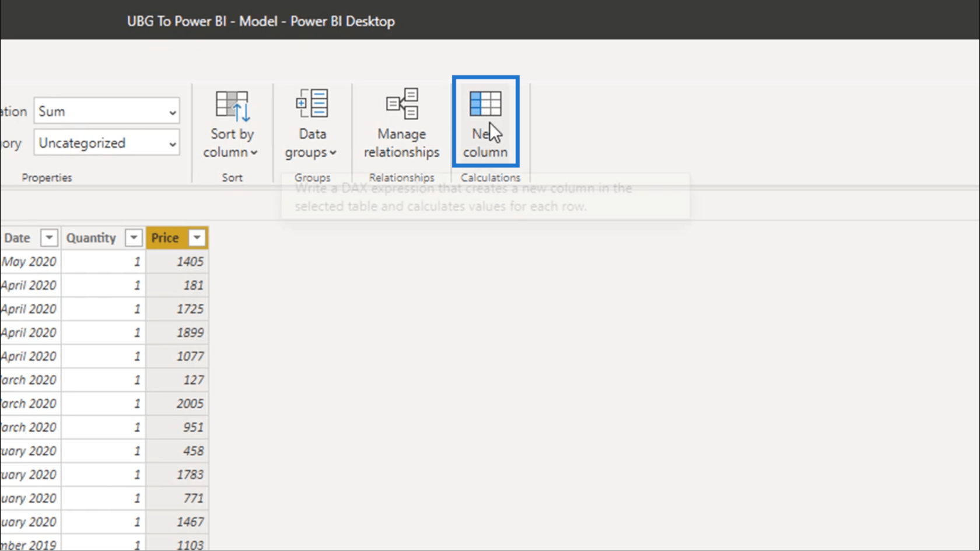Open the Data groups tool
Viewport: 980px width, 551px height.
coord(312,124)
